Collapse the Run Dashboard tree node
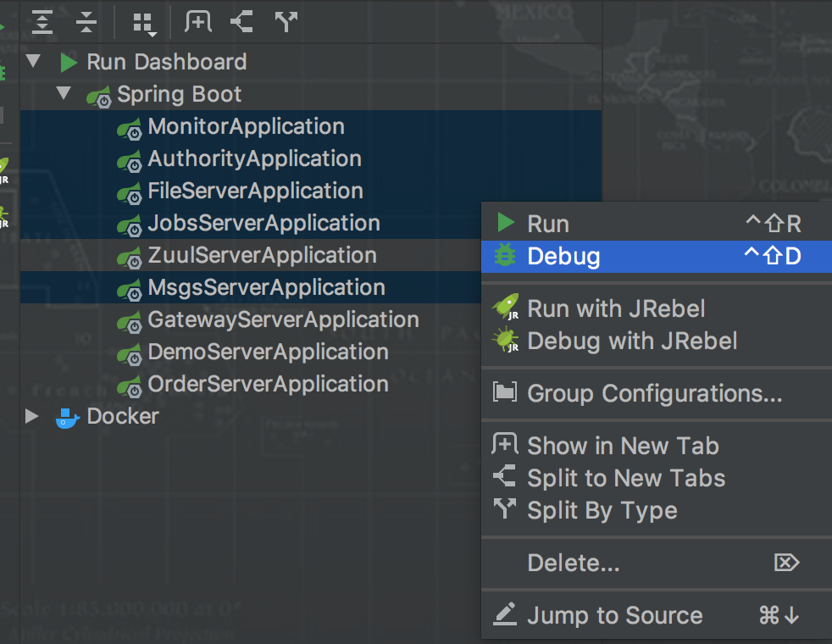The height and width of the screenshot is (644, 832). pos(33,61)
